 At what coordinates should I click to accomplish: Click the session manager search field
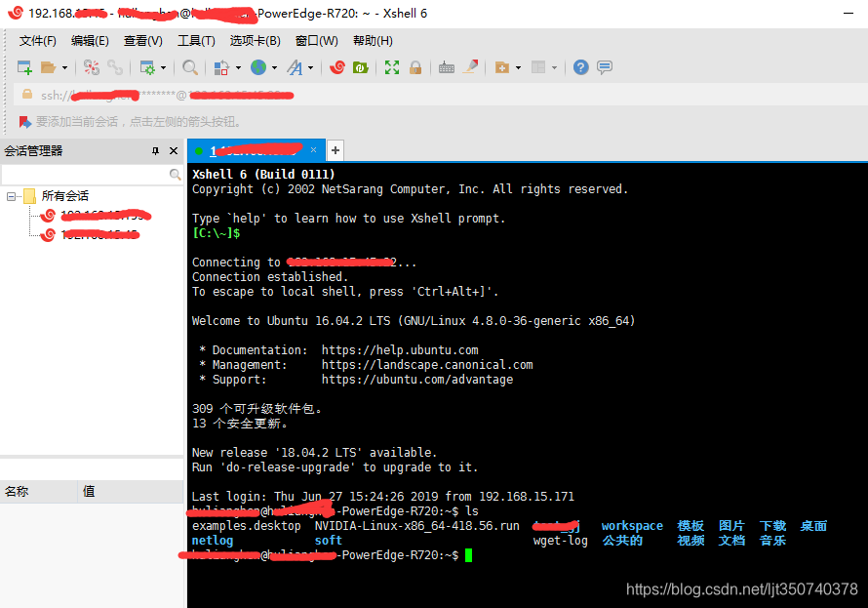[85, 175]
